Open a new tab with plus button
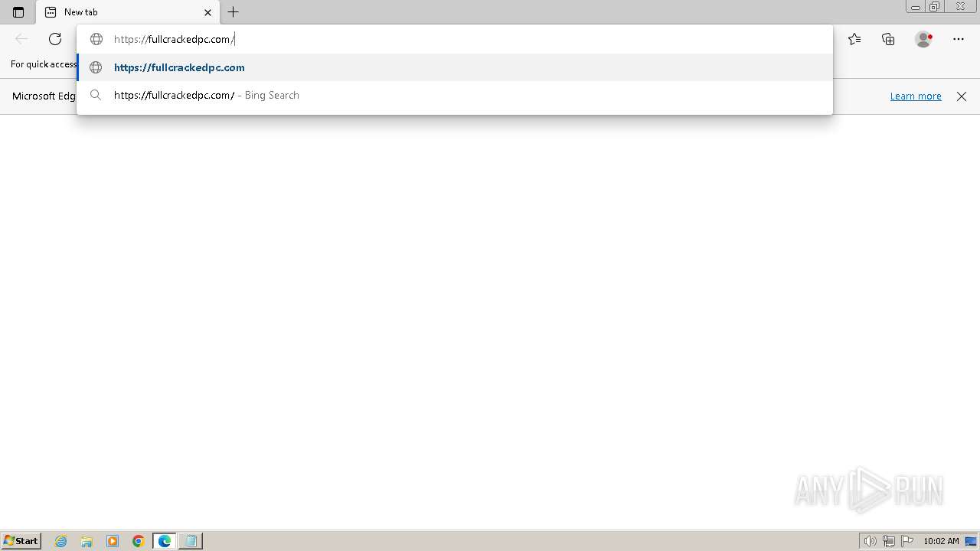This screenshot has height=551, width=980. [234, 12]
